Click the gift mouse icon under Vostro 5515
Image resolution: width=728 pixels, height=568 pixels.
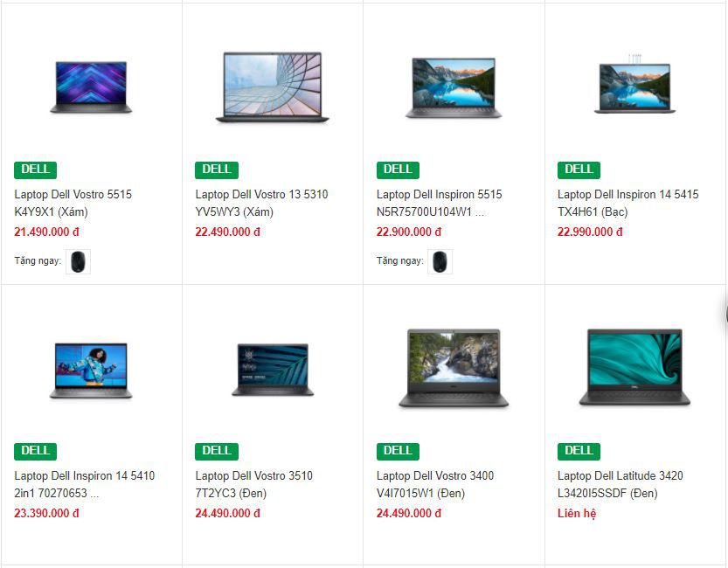click(x=78, y=262)
